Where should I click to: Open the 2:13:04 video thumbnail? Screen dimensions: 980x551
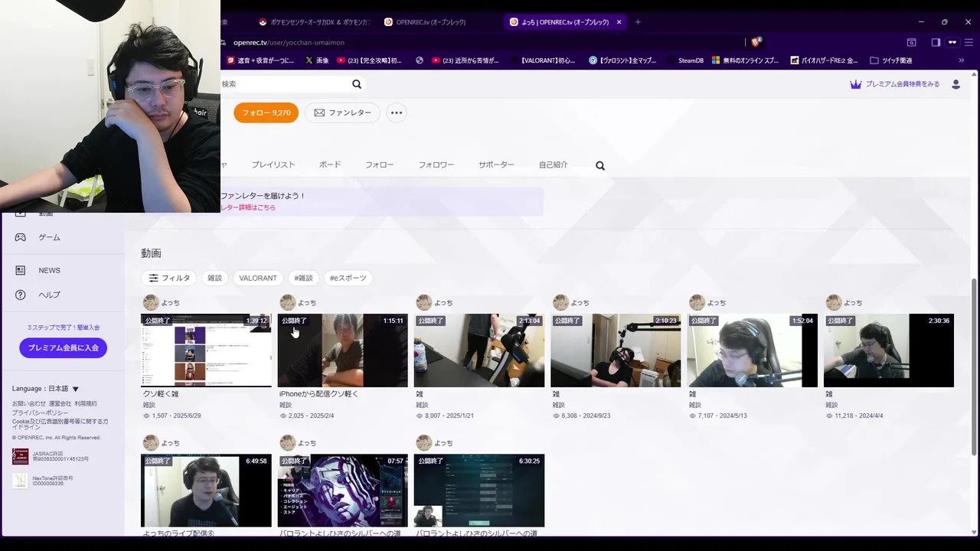(x=479, y=350)
